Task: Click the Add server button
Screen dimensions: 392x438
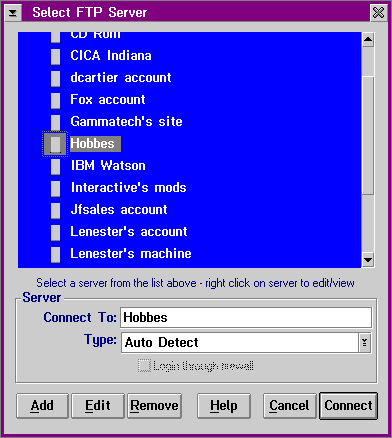Action: click(x=42, y=406)
